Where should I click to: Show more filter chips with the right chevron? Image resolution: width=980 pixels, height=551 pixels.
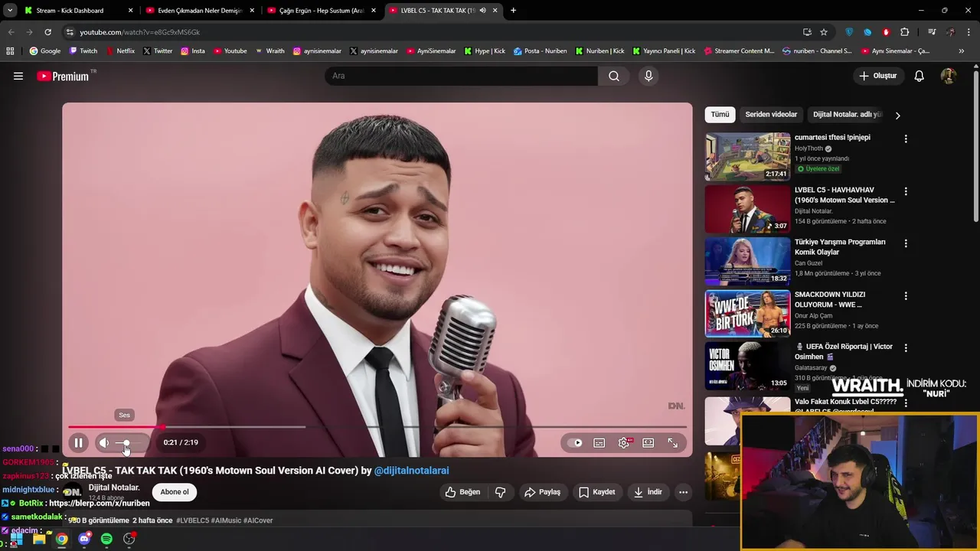[897, 116]
